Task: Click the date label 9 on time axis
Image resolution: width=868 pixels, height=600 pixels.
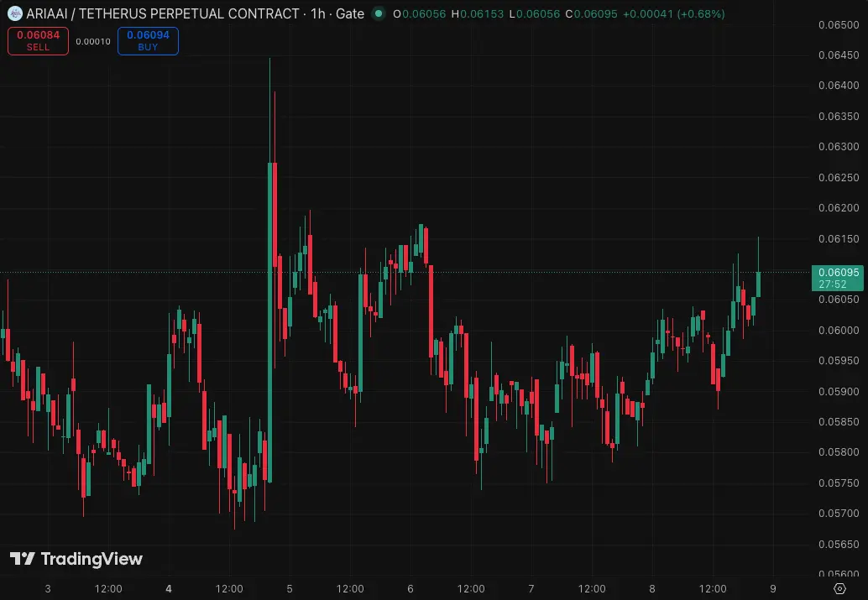Action: click(773, 589)
